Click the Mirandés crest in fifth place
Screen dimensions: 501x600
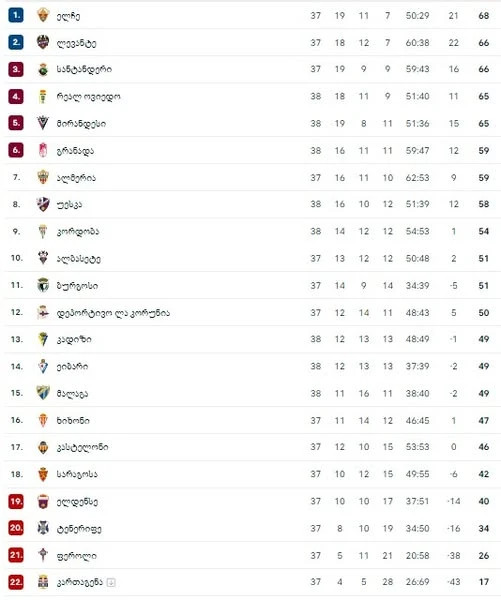(43, 123)
